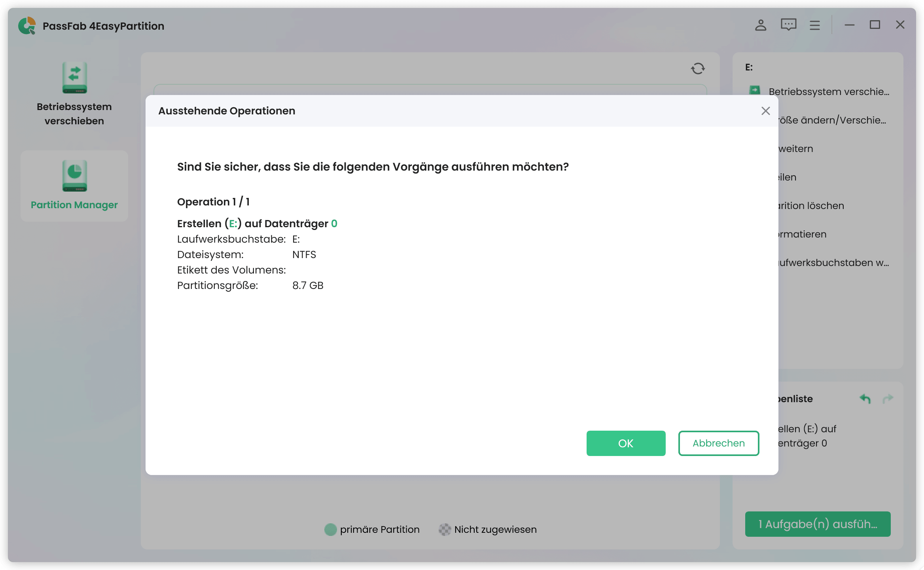Open the feedback chat icon

pos(788,25)
